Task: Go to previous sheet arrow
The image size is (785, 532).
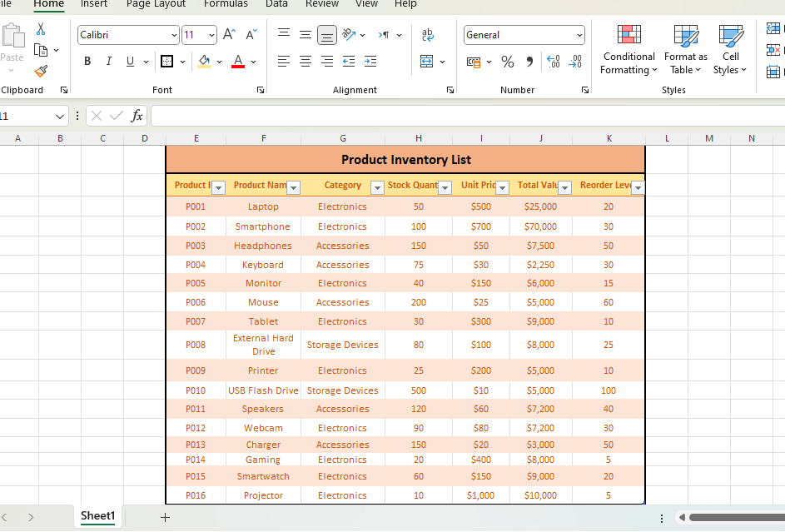Action: coord(4,518)
